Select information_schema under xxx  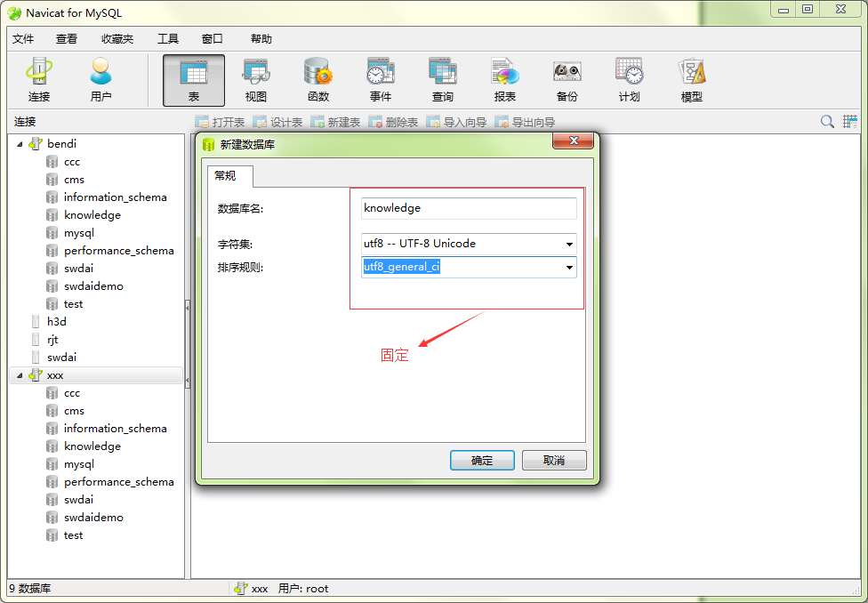(115, 429)
